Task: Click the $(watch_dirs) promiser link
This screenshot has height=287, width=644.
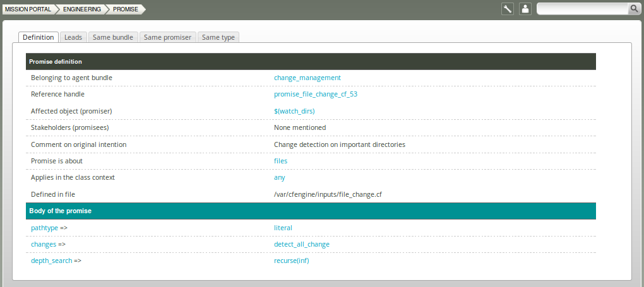Action: (294, 111)
